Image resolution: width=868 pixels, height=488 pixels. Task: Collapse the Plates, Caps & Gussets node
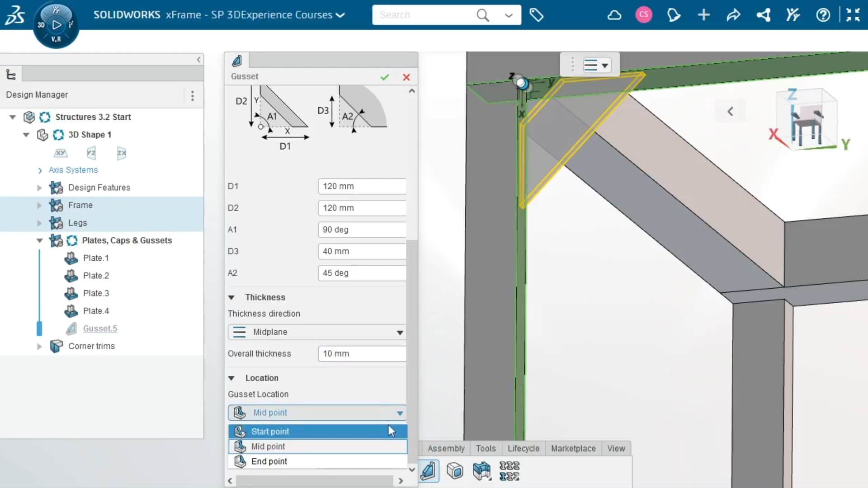(x=39, y=240)
